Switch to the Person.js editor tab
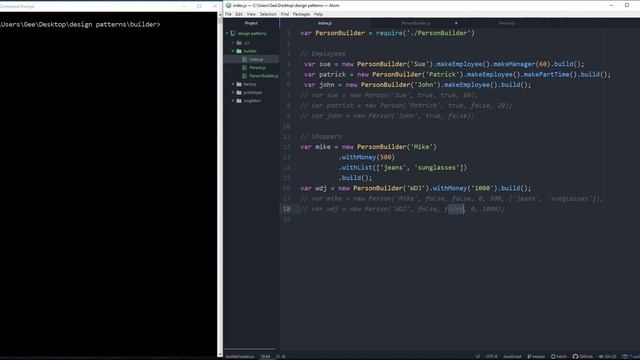The width and height of the screenshot is (640, 360). click(507, 23)
